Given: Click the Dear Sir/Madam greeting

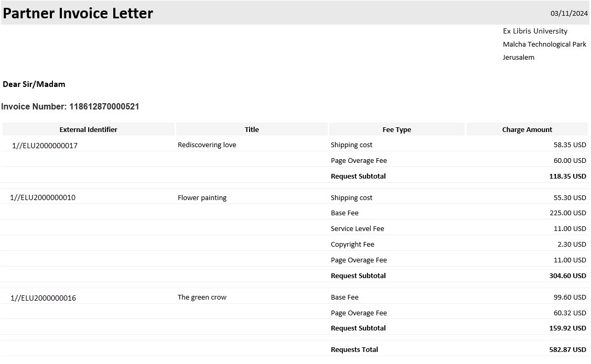Looking at the screenshot, I should [34, 84].
